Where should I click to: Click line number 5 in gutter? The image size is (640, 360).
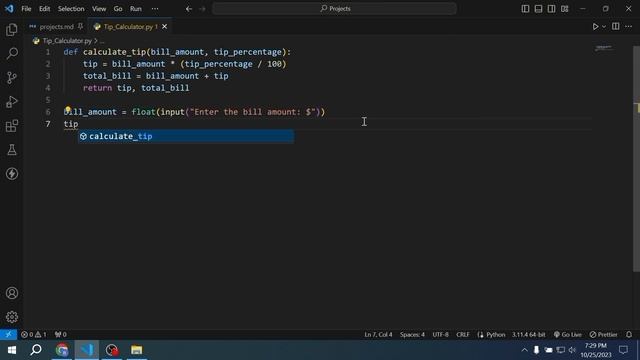48,100
